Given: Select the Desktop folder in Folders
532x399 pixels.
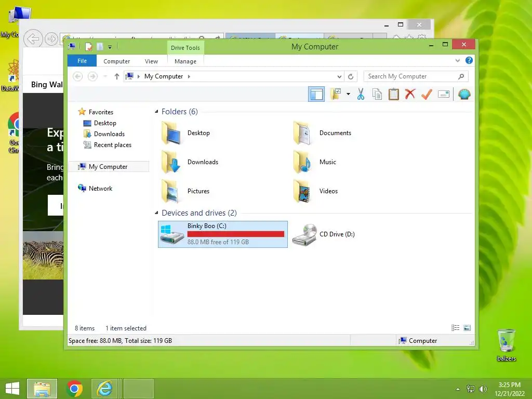Looking at the screenshot, I should coord(186,133).
